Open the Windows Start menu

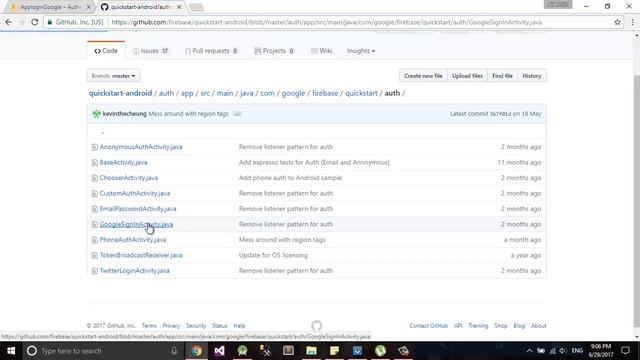[x=11, y=351]
